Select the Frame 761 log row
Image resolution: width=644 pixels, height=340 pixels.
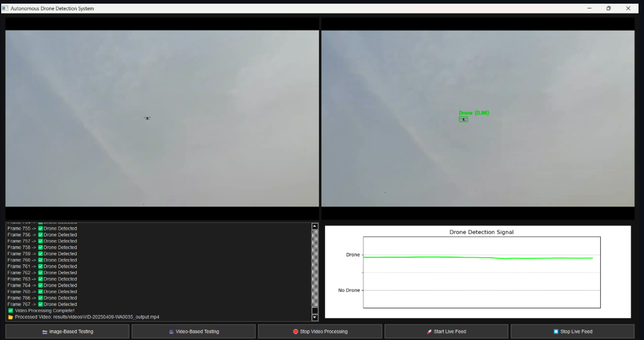tap(42, 266)
